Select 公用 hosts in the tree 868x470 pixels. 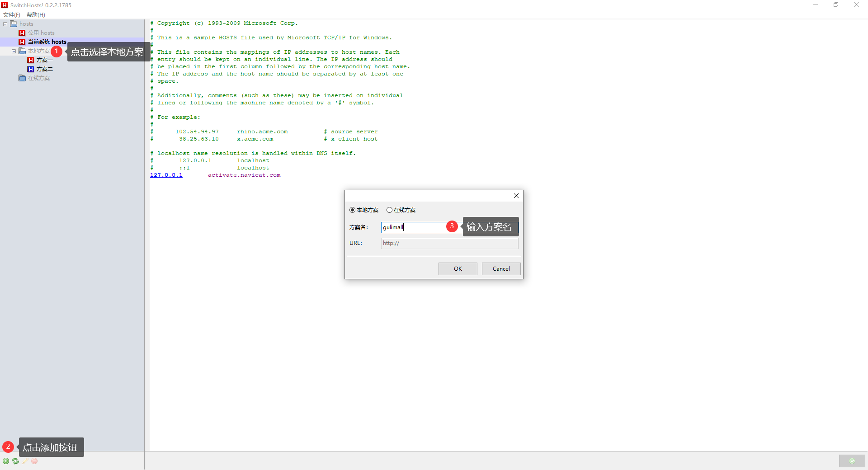click(x=41, y=33)
